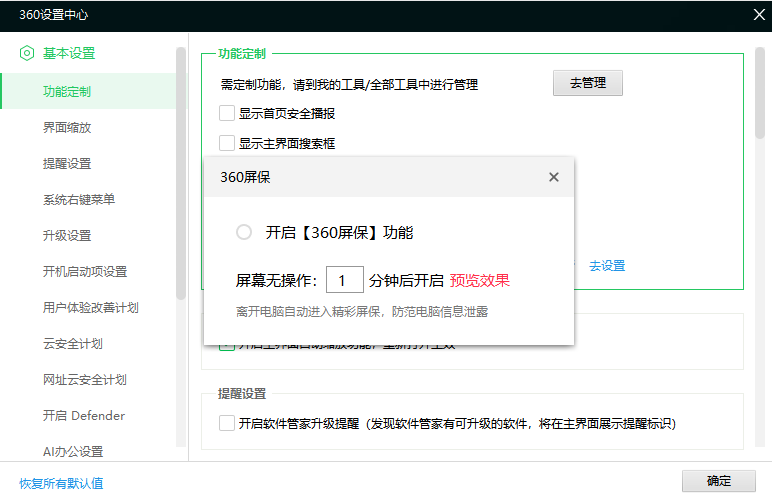
Task: Click the minutes input field for screensaver
Action: pos(344,281)
